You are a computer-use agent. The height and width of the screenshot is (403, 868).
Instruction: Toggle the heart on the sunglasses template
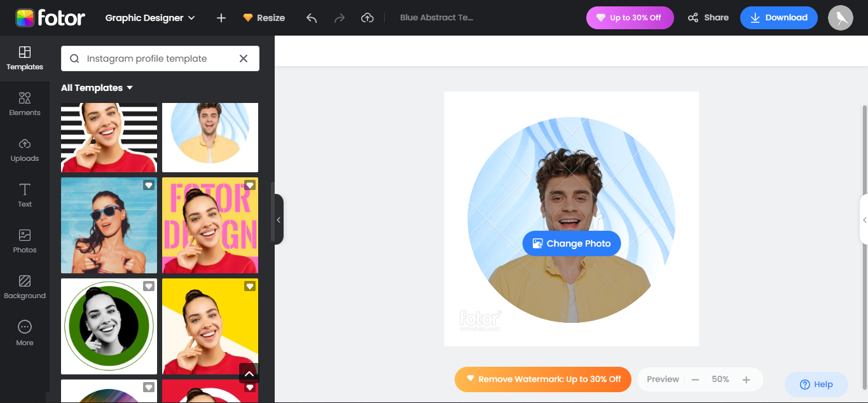click(x=149, y=185)
